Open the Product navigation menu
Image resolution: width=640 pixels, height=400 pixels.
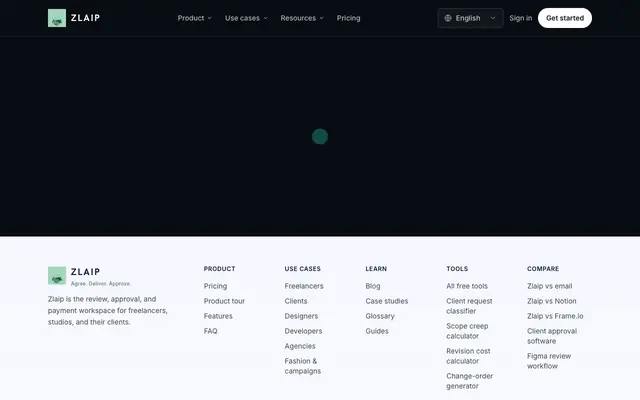tap(195, 18)
